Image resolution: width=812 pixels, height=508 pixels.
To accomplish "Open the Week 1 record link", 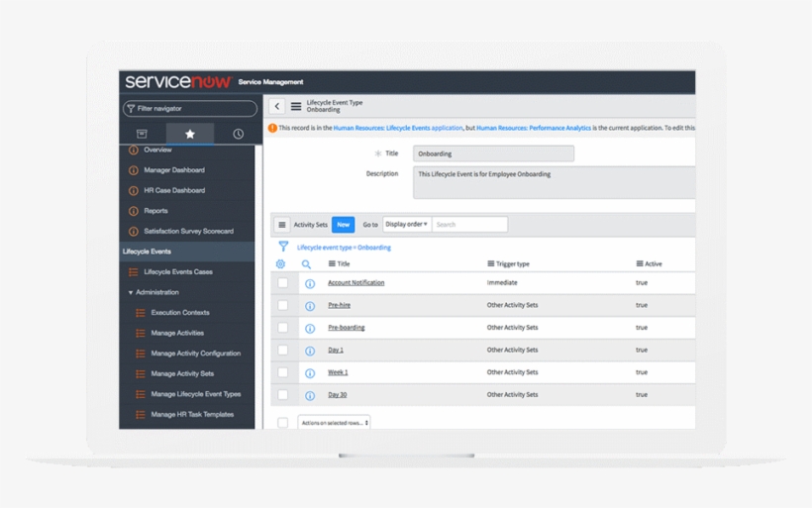I will [338, 372].
